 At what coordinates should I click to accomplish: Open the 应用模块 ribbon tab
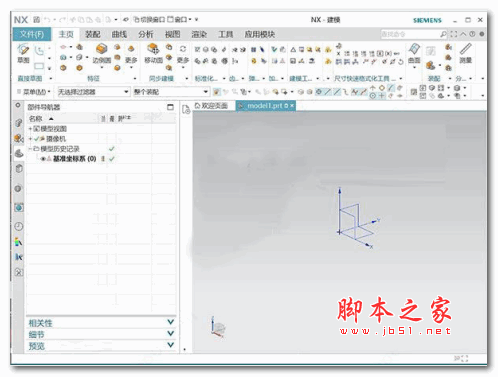point(260,34)
